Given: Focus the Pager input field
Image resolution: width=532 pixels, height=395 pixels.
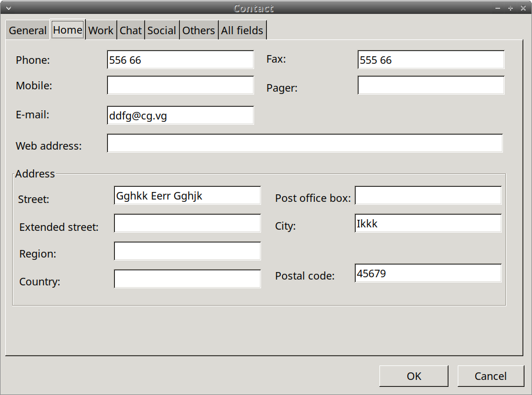Looking at the screenshot, I should pyautogui.click(x=431, y=85).
